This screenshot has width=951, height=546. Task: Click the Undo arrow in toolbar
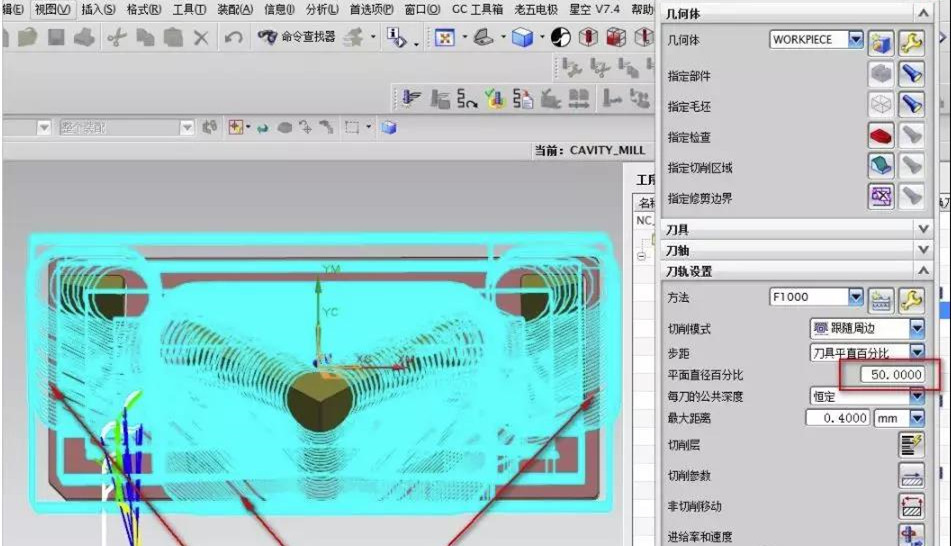pyautogui.click(x=233, y=38)
